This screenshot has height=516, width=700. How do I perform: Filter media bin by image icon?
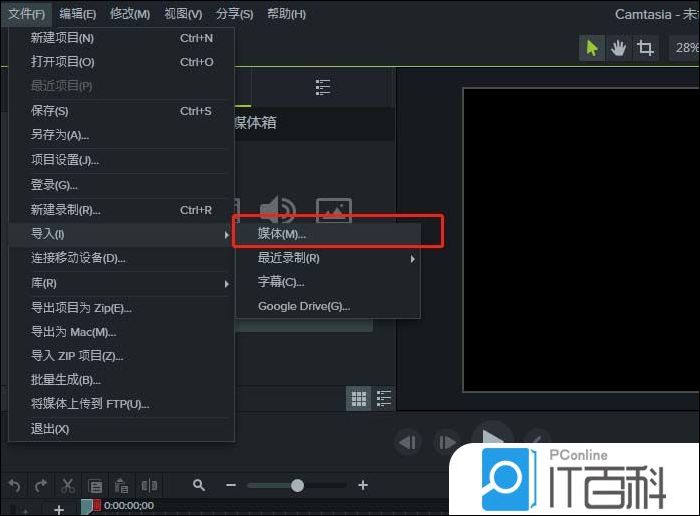(x=334, y=210)
